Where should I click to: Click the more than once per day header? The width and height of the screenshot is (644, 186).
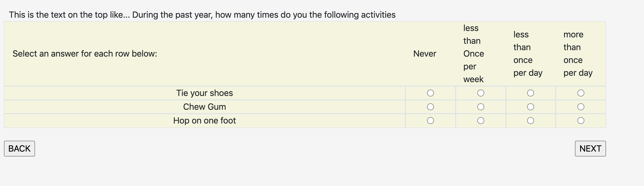tap(578, 54)
